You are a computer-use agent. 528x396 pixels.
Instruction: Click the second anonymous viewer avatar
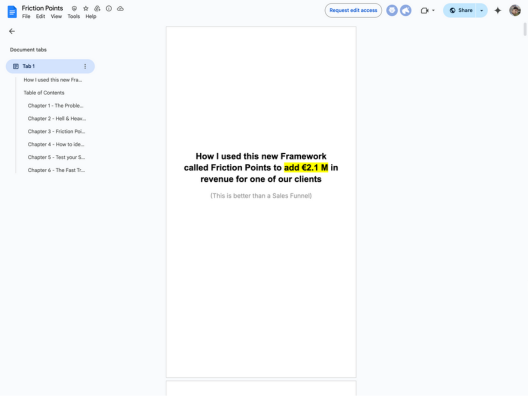(x=405, y=10)
